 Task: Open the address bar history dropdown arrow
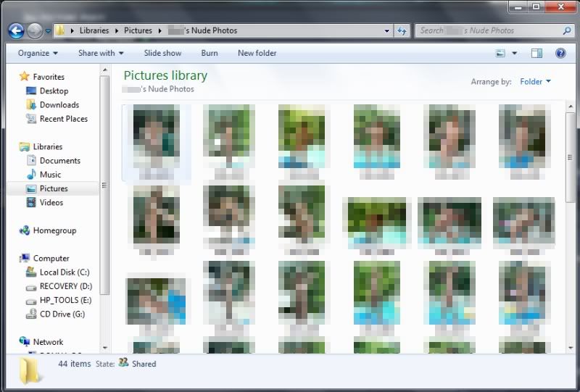pyautogui.click(x=386, y=30)
